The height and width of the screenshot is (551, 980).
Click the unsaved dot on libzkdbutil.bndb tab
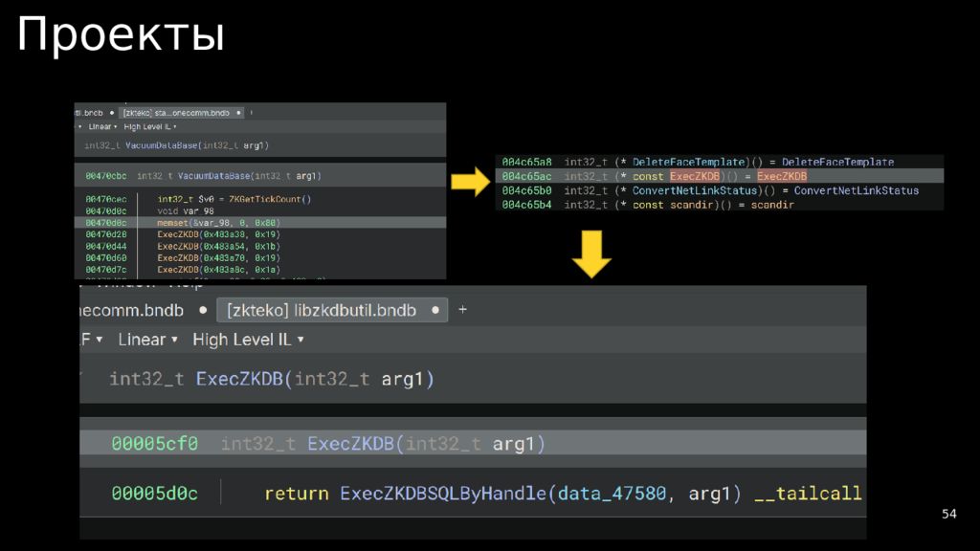pyautogui.click(x=435, y=311)
